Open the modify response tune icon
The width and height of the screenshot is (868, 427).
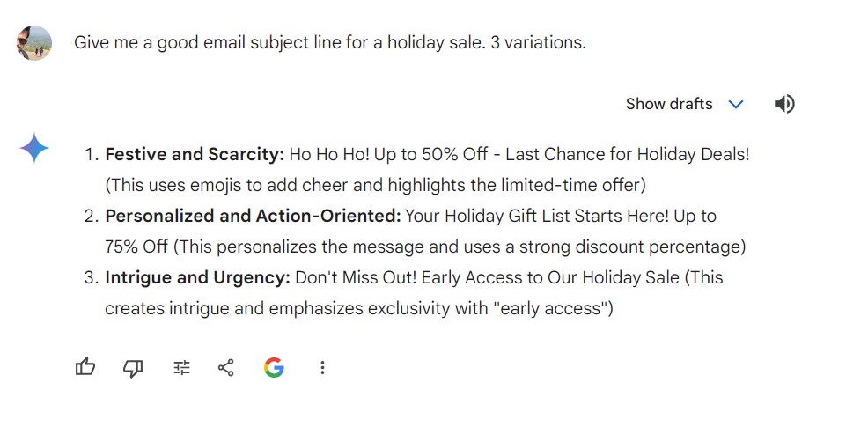click(181, 368)
